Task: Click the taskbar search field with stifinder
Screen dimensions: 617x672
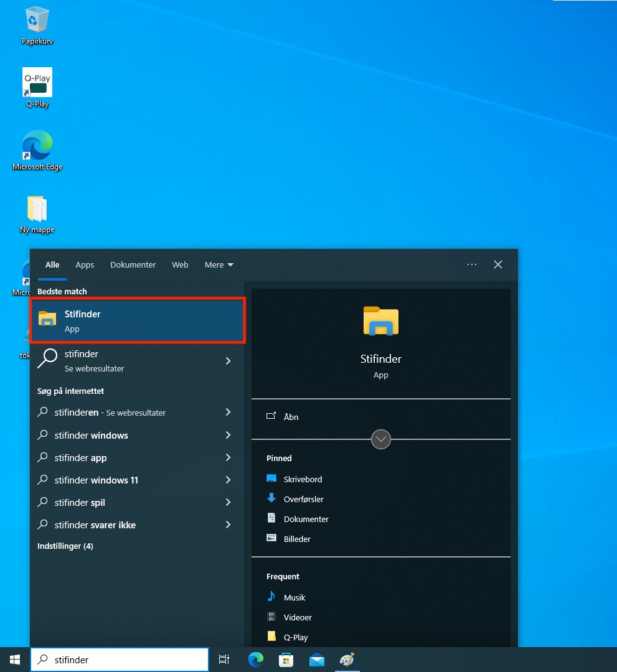Action: pos(120,660)
